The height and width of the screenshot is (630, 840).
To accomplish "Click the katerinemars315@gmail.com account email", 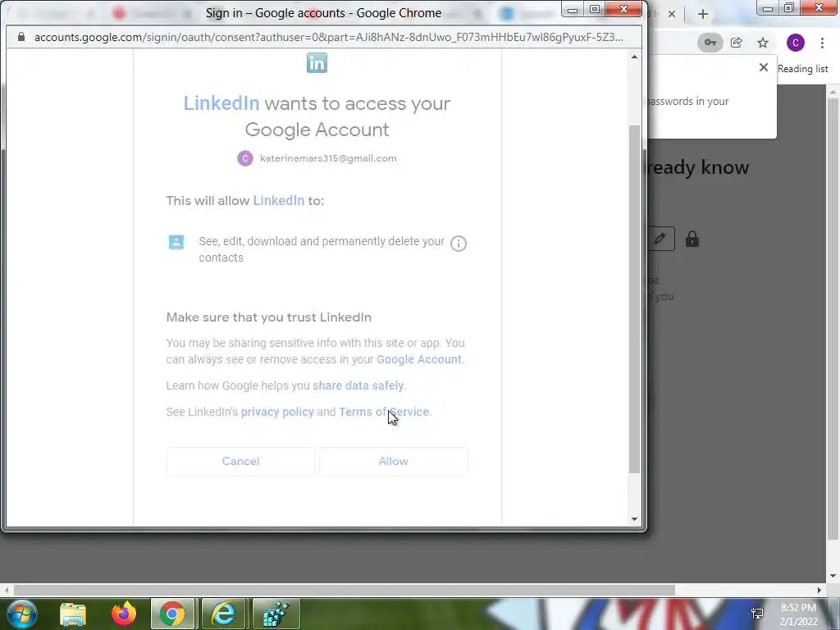I will click(x=328, y=158).
